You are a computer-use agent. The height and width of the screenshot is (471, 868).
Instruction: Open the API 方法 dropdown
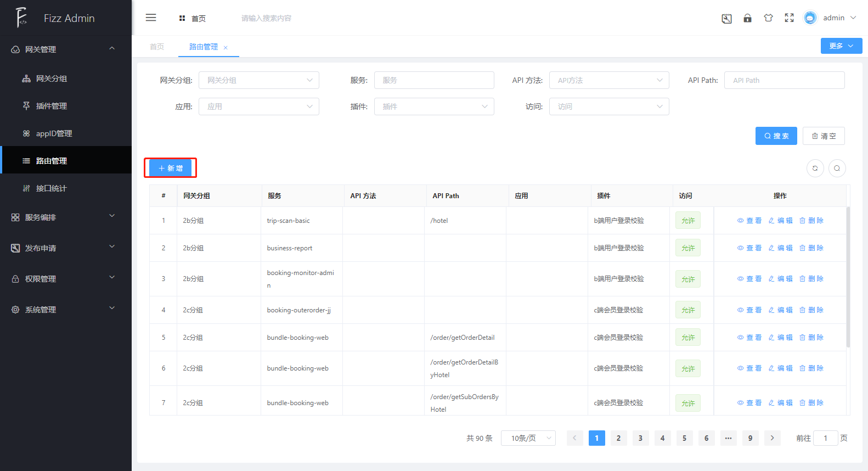click(x=609, y=80)
